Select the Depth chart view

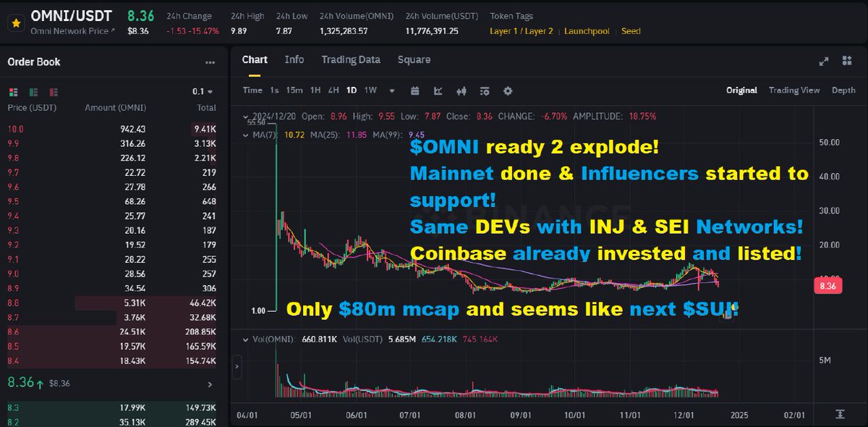click(843, 90)
